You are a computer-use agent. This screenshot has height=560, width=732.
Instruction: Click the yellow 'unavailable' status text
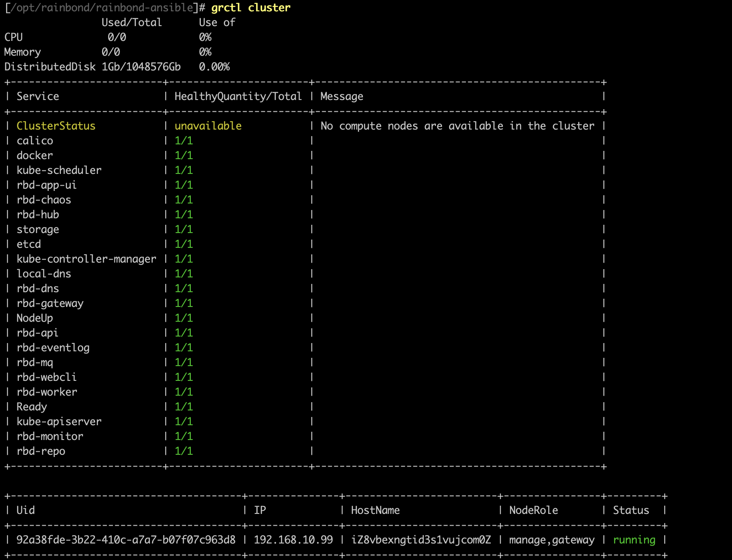coord(208,126)
